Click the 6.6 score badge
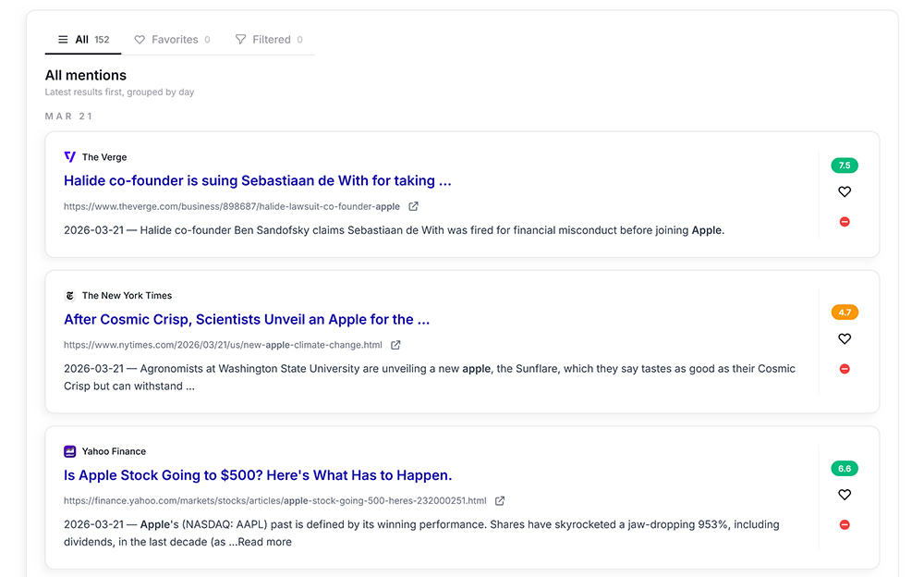The height and width of the screenshot is (577, 924). (x=845, y=469)
